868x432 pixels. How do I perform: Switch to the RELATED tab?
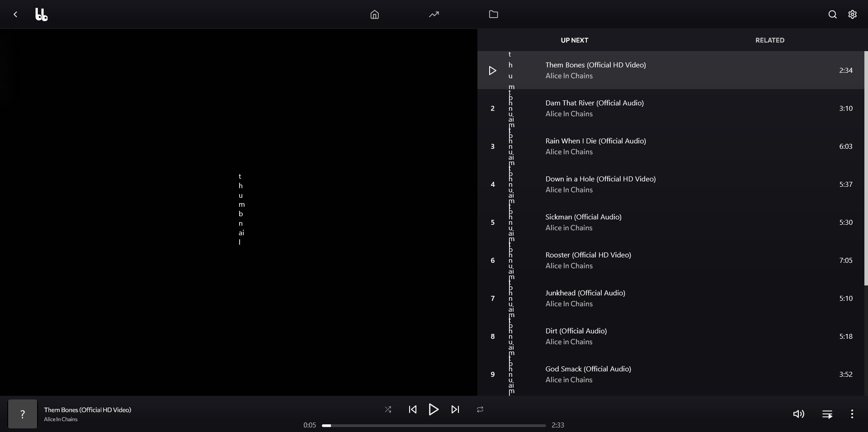pos(770,40)
